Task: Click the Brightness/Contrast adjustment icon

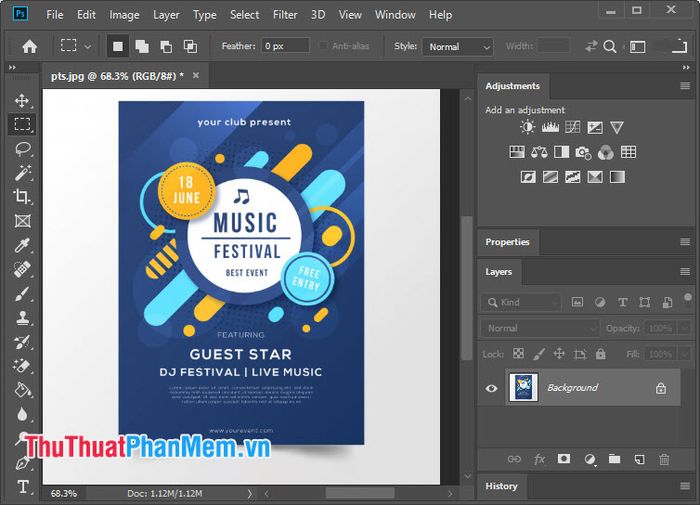Action: [x=527, y=128]
